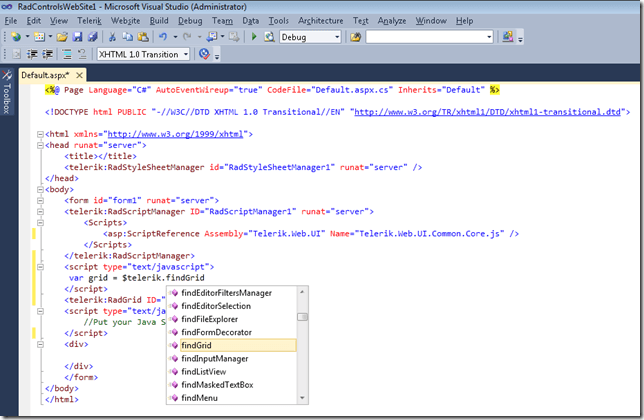Open the Analyze menu

point(392,21)
